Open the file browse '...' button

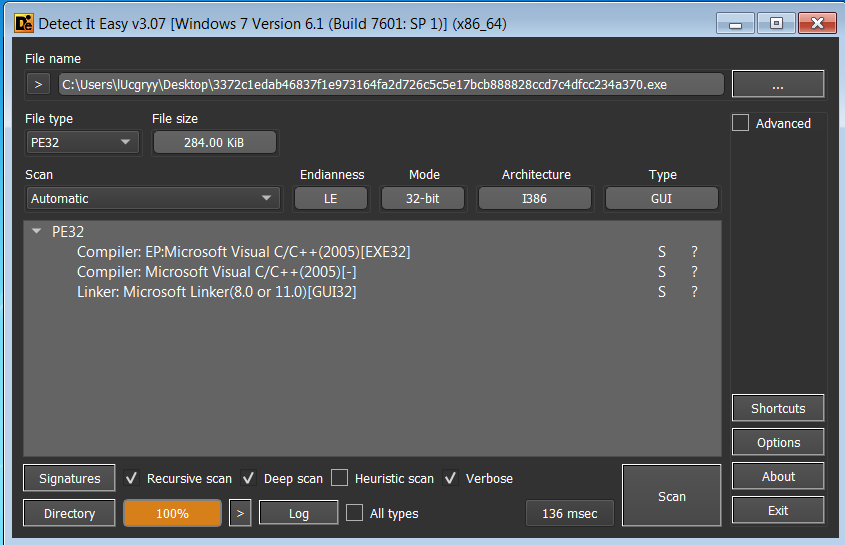(x=778, y=85)
